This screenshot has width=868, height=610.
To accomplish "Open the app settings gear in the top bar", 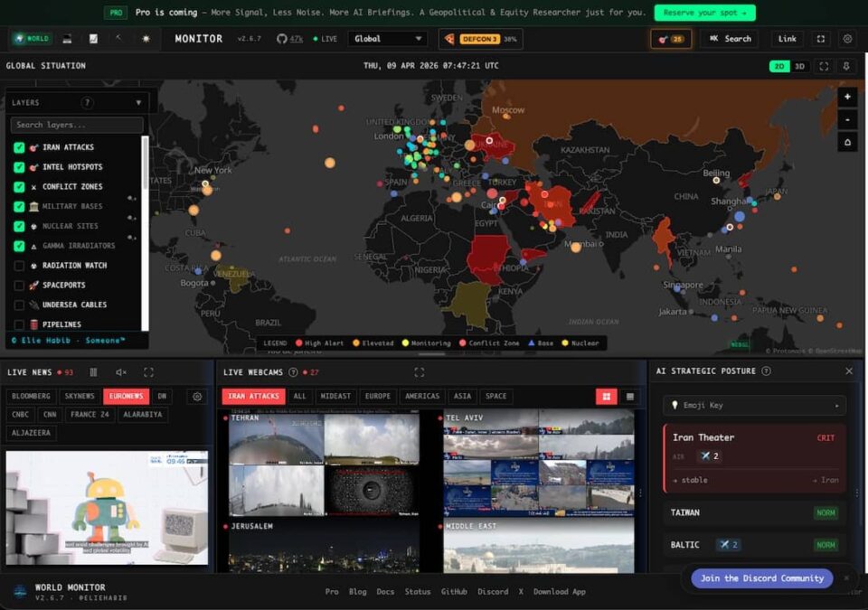I will (848, 39).
